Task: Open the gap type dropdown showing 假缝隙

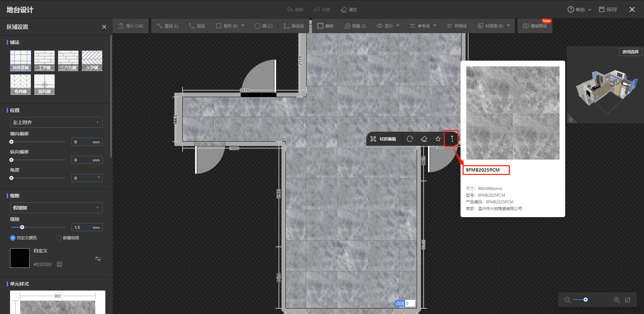Action: click(56, 208)
